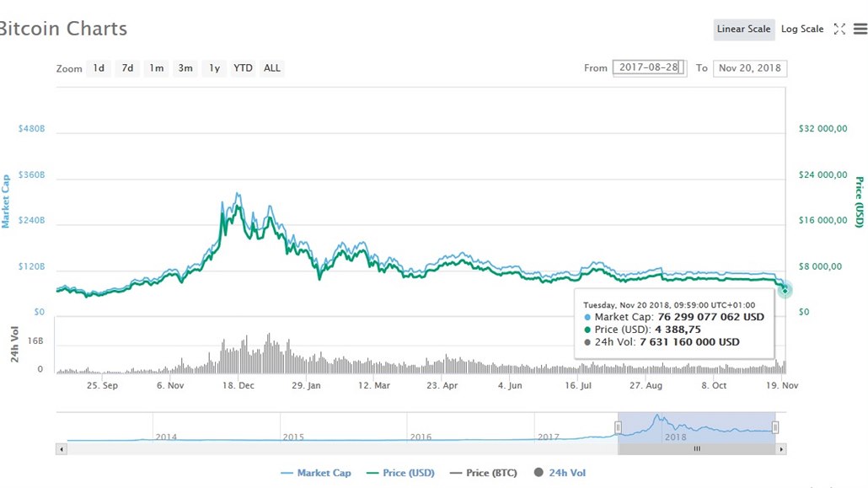
Task: Switch to Linear Scale
Action: tap(743, 29)
